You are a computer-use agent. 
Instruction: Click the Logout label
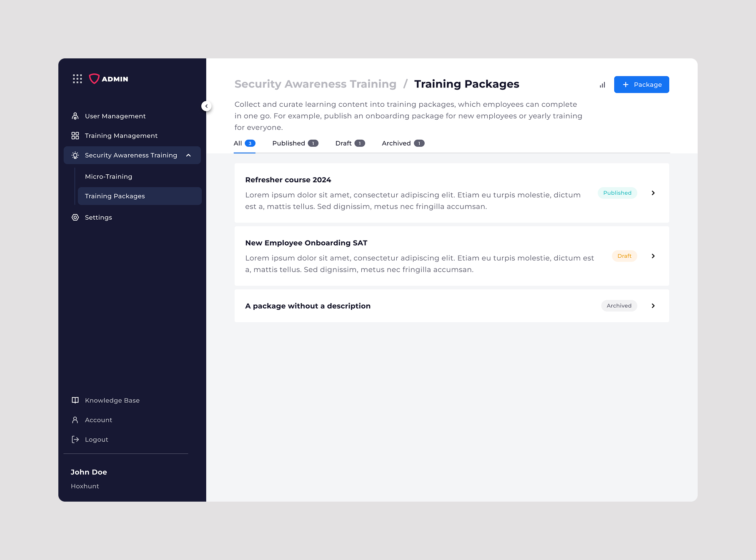[96, 439]
